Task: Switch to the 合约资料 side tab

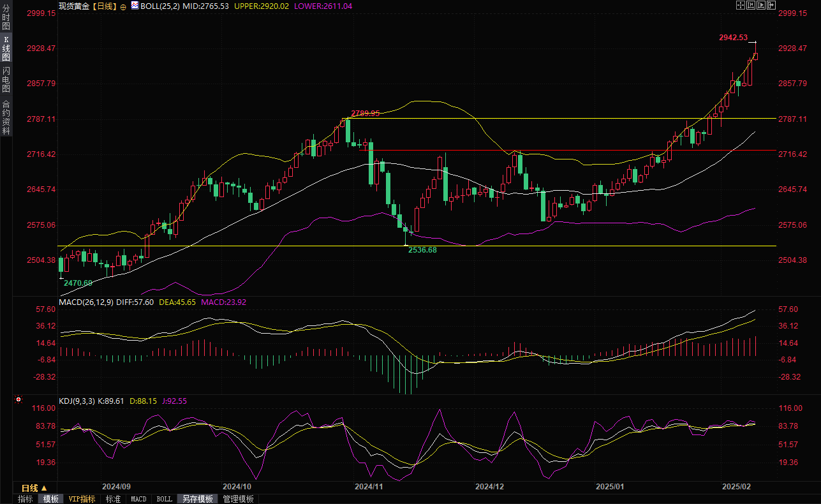Action: [x=6, y=117]
